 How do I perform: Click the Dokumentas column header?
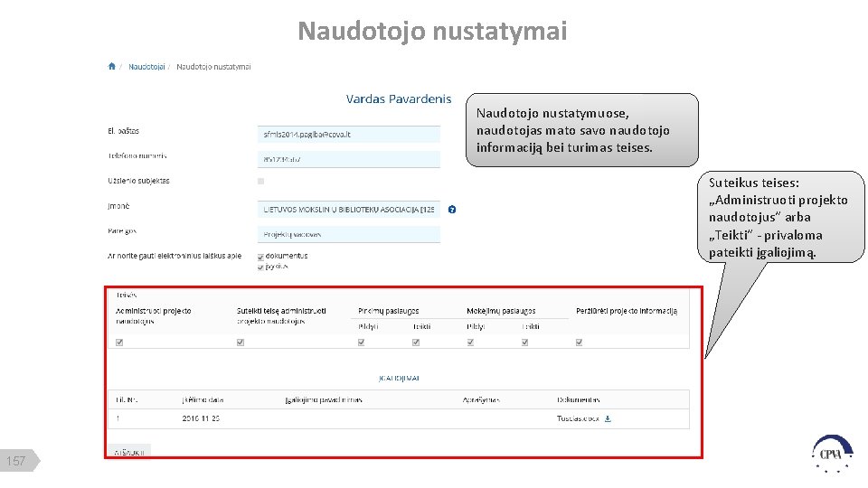point(579,400)
